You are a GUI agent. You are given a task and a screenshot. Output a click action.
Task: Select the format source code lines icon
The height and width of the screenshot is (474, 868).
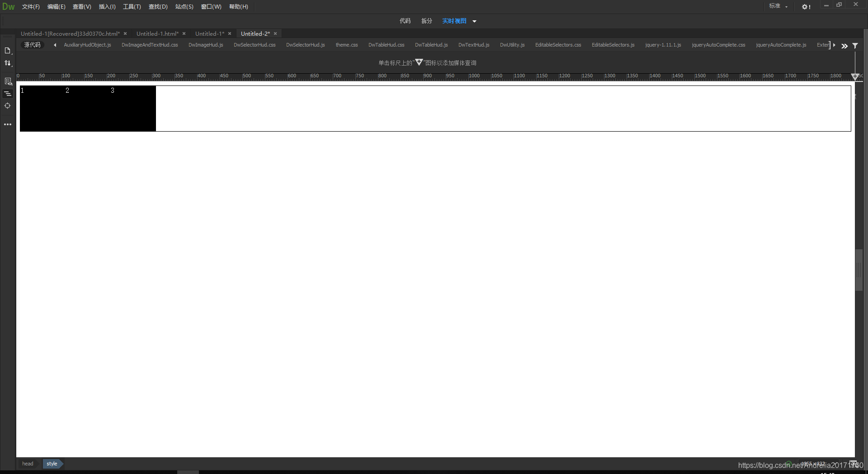click(8, 94)
